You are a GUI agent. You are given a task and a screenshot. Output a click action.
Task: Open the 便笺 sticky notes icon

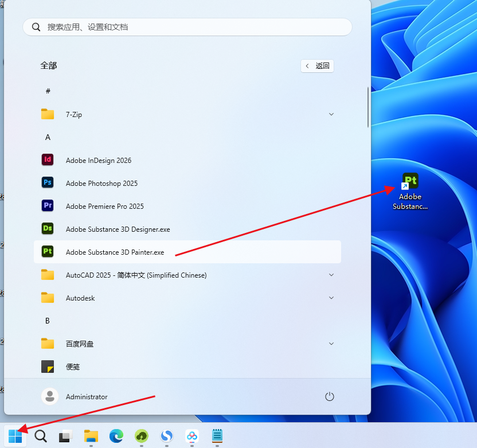pos(48,367)
